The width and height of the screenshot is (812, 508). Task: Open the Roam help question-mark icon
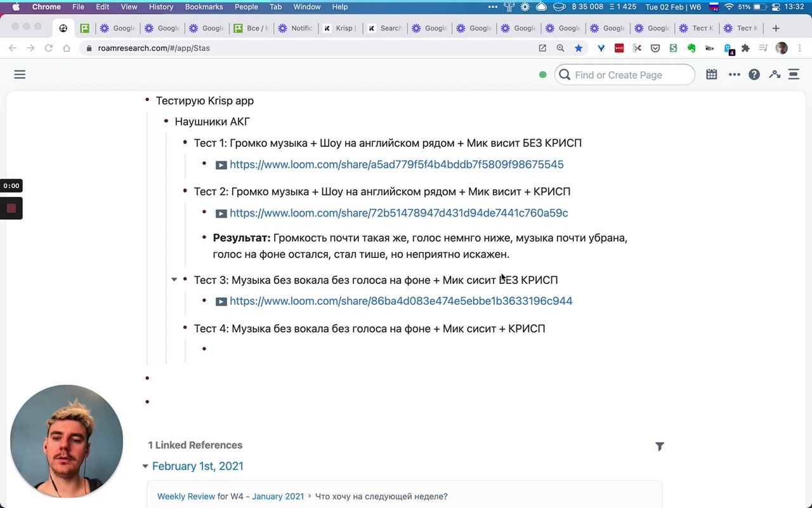point(754,74)
